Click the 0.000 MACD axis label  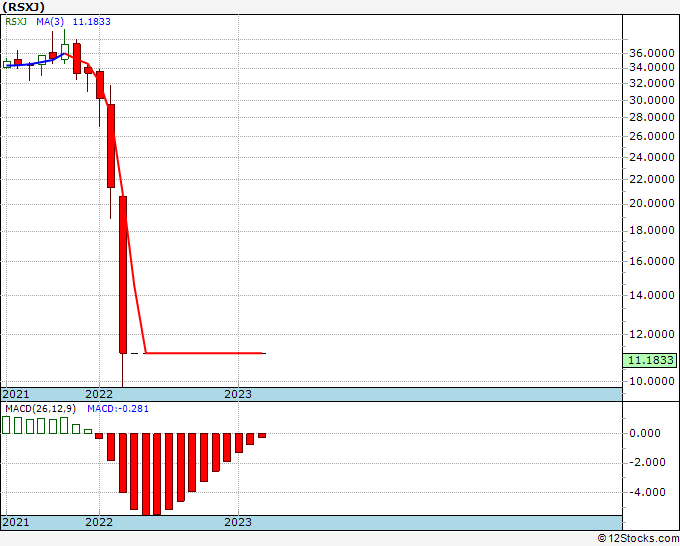tap(645, 433)
